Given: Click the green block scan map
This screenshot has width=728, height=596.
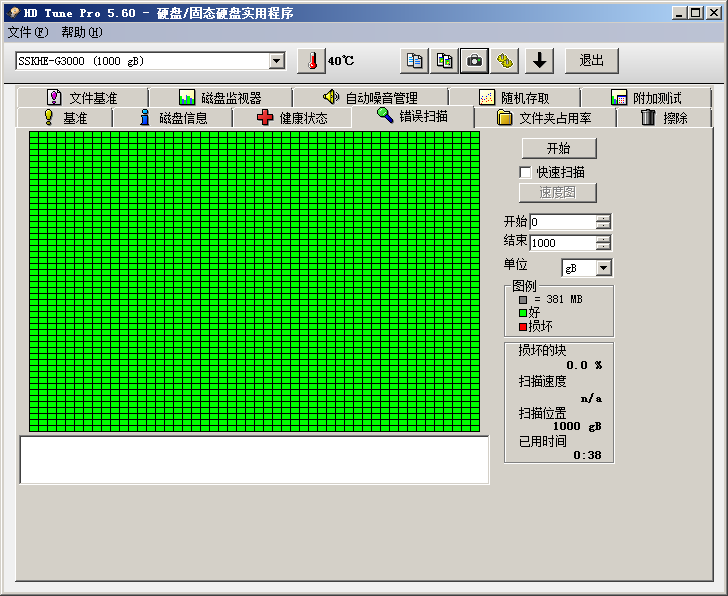Looking at the screenshot, I should (254, 281).
